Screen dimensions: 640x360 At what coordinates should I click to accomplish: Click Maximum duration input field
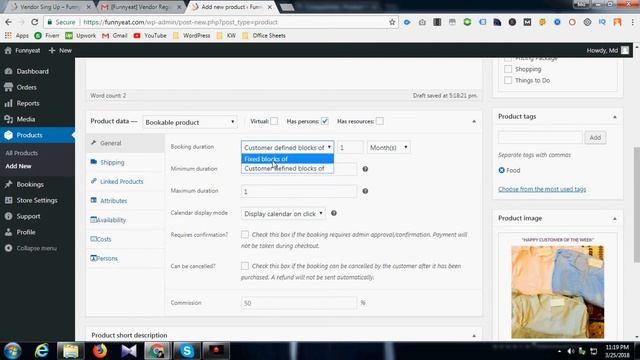pos(299,191)
